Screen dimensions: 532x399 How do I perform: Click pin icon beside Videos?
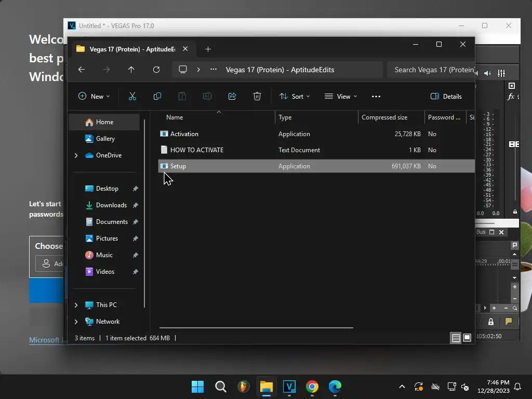(x=136, y=272)
